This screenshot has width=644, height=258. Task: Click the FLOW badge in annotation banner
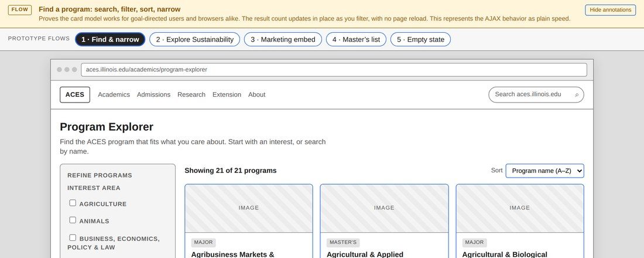pos(20,10)
